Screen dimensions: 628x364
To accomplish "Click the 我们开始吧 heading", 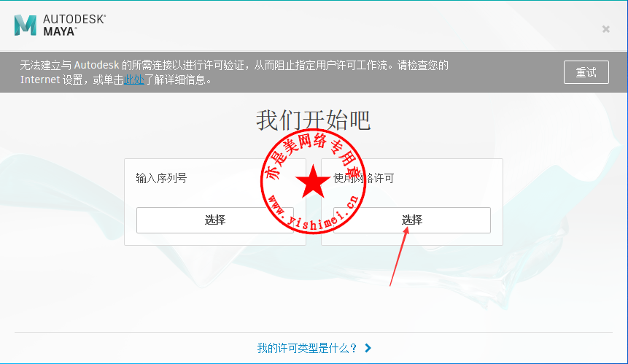I will 313,120.
